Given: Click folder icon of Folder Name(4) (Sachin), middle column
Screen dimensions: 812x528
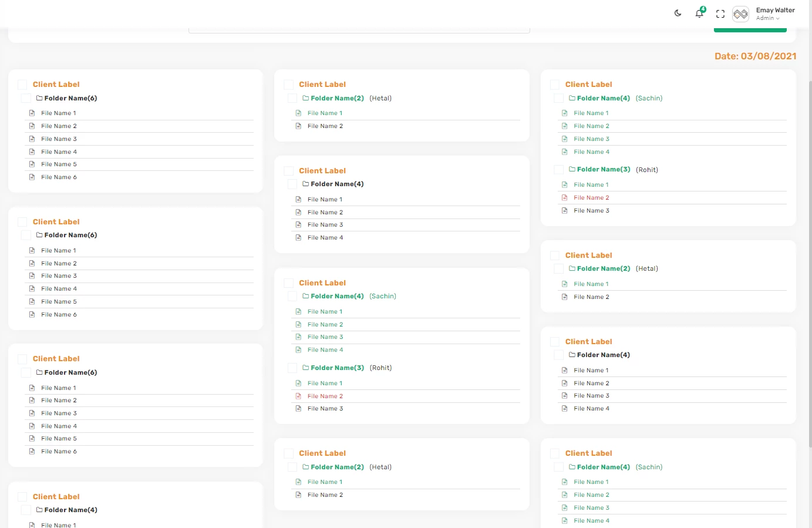Looking at the screenshot, I should pos(305,296).
